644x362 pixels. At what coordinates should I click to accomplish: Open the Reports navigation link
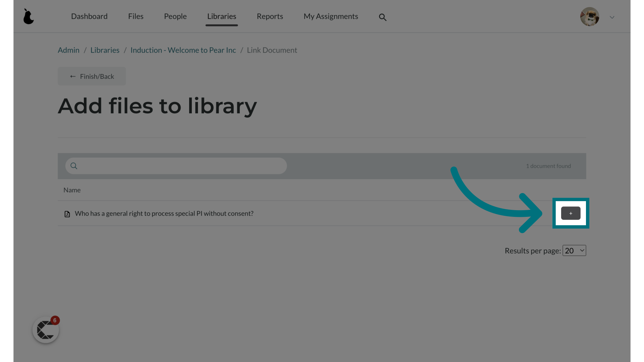(270, 16)
